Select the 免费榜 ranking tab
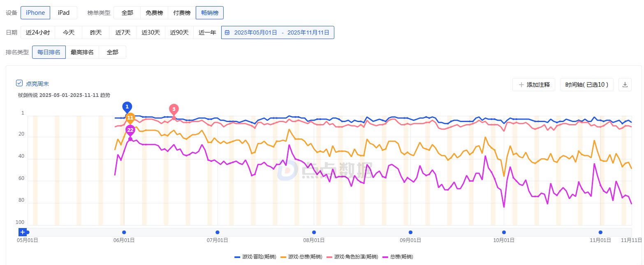Viewport: 644px width, 265px height. click(154, 13)
